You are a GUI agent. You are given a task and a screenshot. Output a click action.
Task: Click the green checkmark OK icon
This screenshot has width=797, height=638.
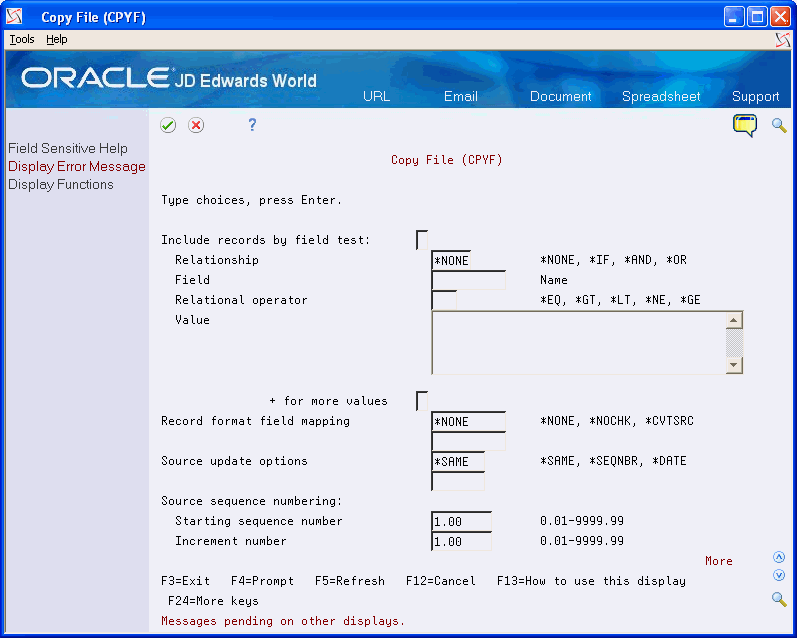pos(168,125)
